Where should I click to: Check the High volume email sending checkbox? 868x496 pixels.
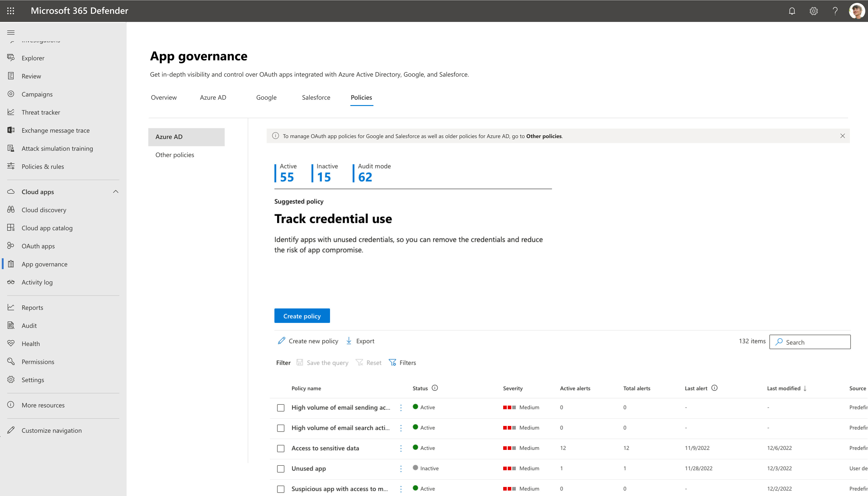(x=280, y=407)
